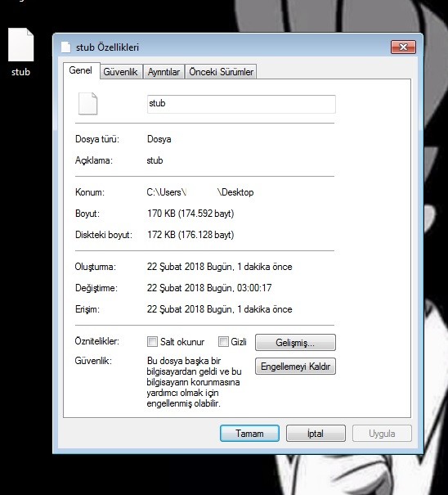The height and width of the screenshot is (495, 448).
Task: Click the Erişim date value
Action: tap(220, 309)
